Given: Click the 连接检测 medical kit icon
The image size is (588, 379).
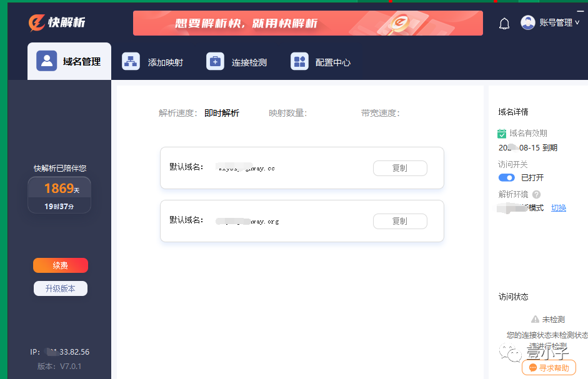Looking at the screenshot, I should (x=215, y=61).
